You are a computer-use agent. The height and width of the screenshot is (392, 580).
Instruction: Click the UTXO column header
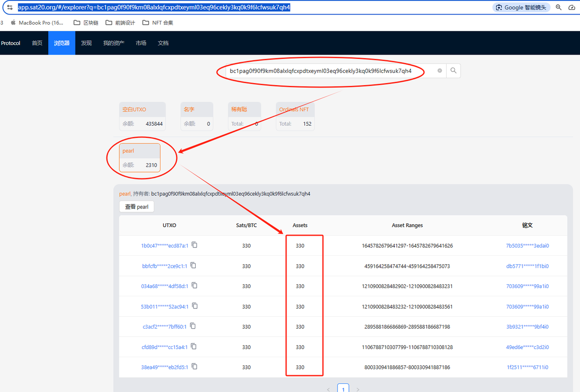point(170,225)
